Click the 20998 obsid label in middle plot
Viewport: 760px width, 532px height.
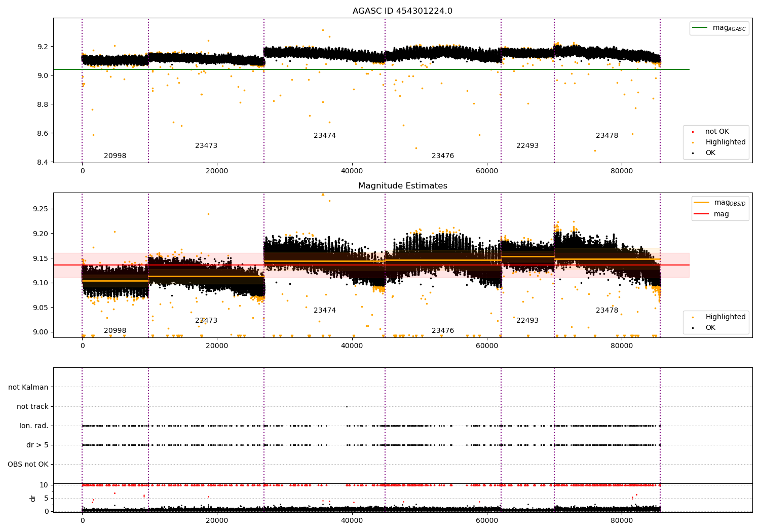[x=115, y=331]
